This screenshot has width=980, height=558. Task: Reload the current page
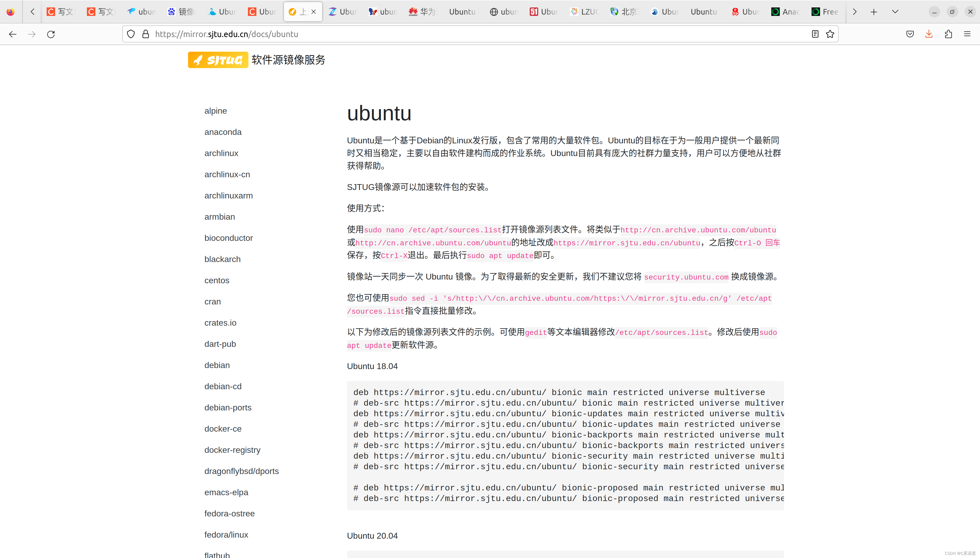[x=51, y=34]
